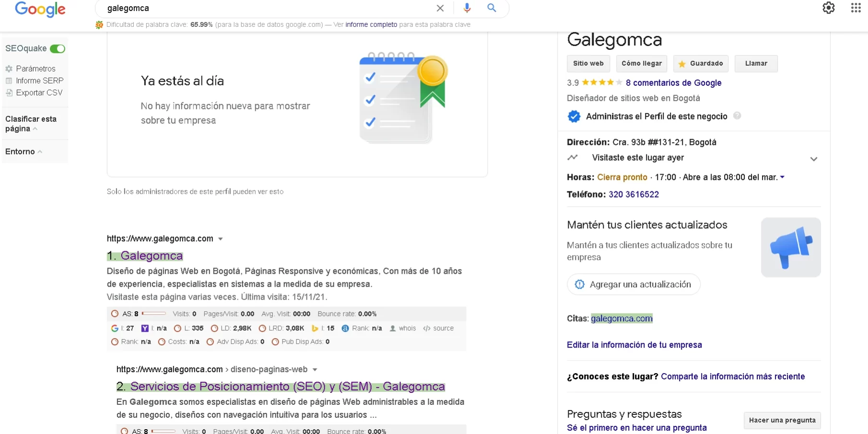Click the Google logo

(x=40, y=10)
